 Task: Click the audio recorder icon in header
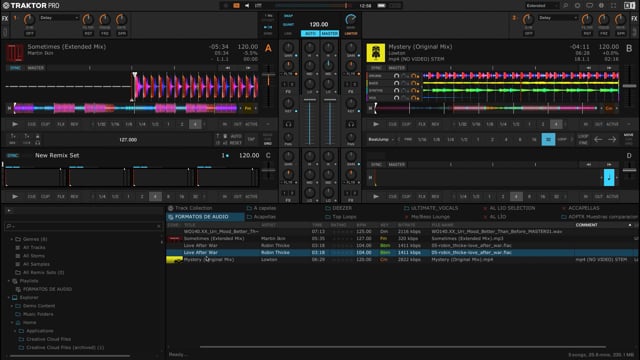(236, 6)
